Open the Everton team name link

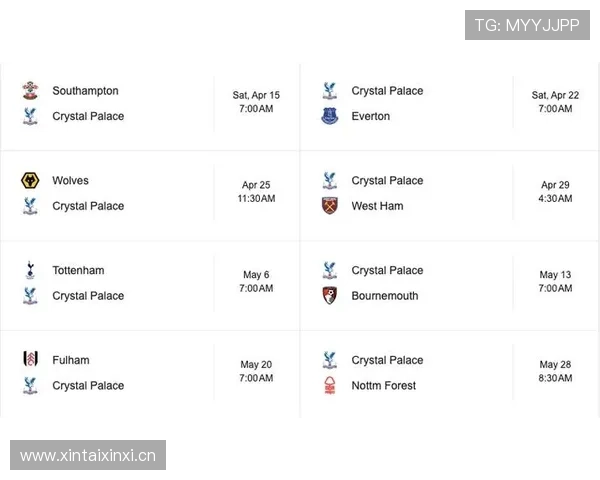pyautogui.click(x=371, y=117)
